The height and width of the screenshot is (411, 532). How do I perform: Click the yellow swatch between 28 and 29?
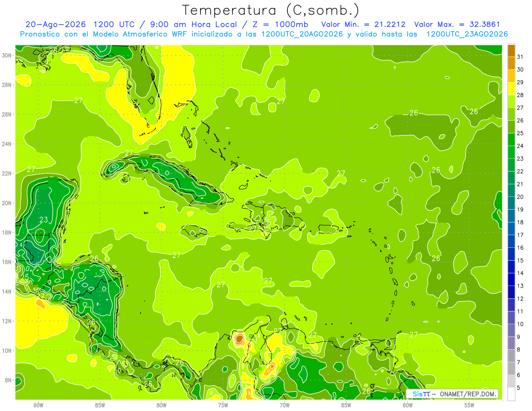click(x=511, y=88)
